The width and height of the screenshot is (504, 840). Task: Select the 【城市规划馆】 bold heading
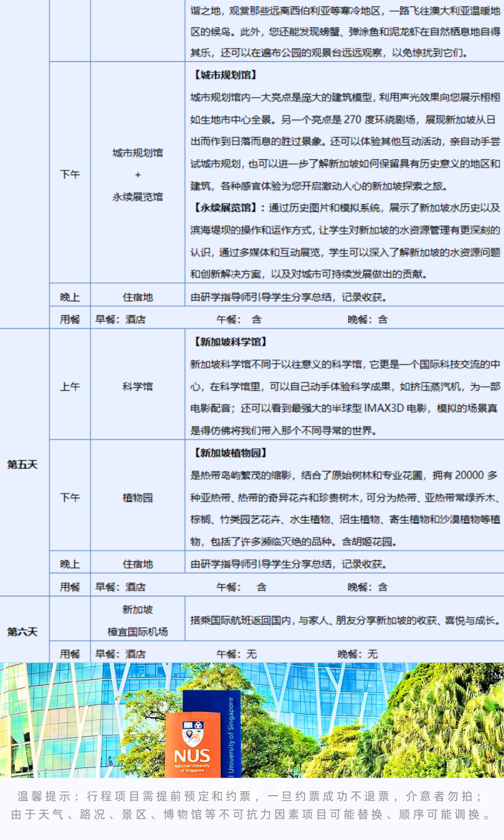pyautogui.click(x=225, y=75)
